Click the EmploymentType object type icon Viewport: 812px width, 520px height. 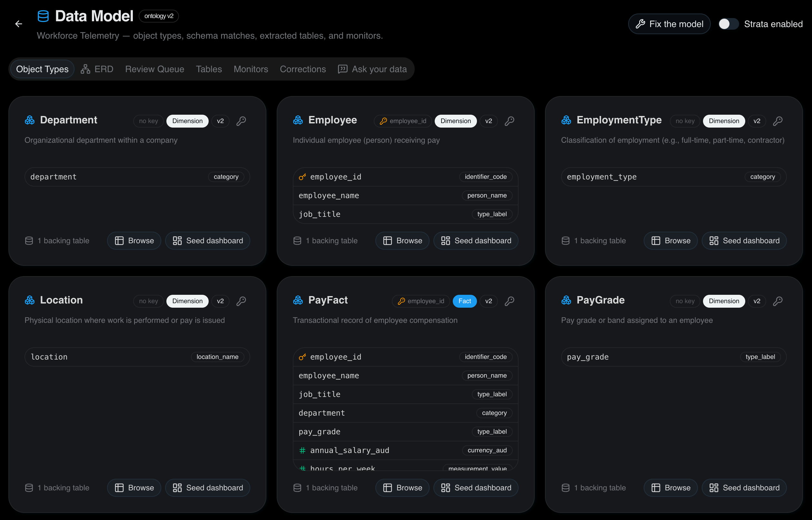566,120
